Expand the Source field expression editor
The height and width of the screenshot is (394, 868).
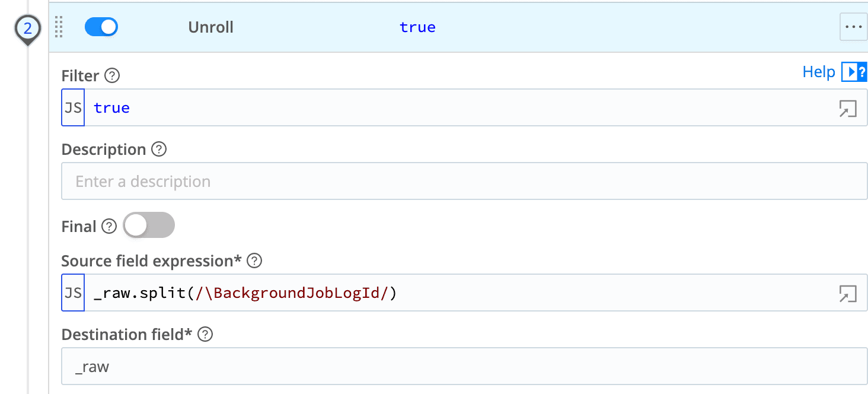[x=848, y=294]
